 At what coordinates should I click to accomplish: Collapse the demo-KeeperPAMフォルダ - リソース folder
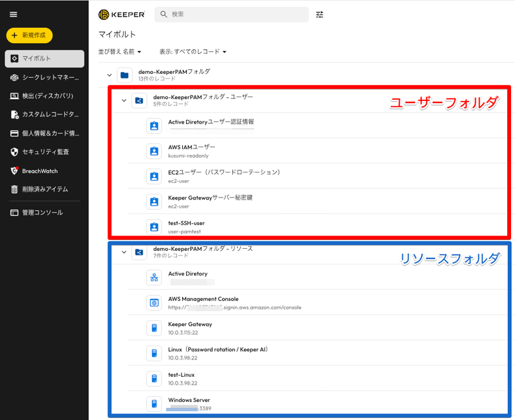click(124, 252)
